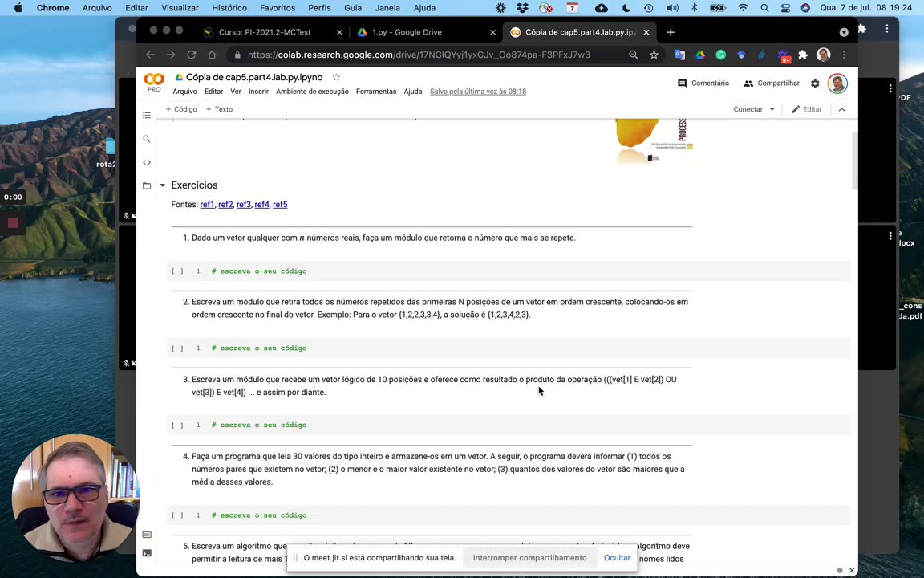Viewport: 924px width, 578px height.
Task: Open the Chrome tab search dropdown
Action: [x=844, y=32]
